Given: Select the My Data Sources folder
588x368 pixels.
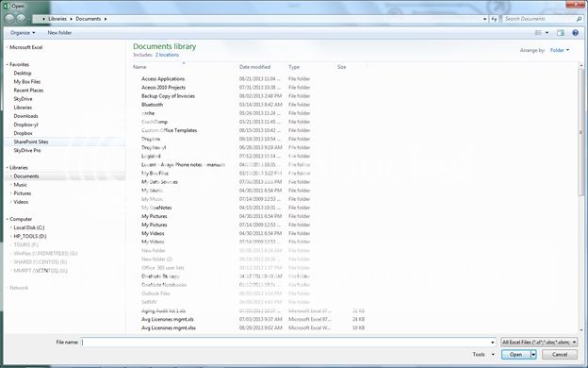Looking at the screenshot, I should 159,182.
